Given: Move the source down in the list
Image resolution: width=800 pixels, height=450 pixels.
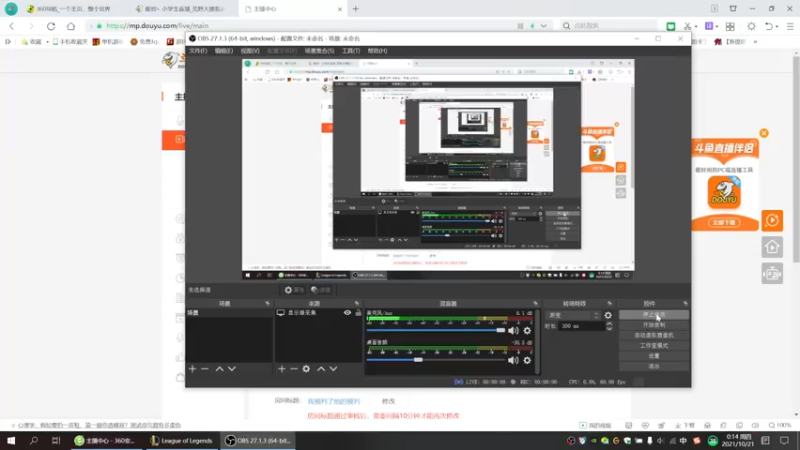Looking at the screenshot, I should (x=333, y=368).
